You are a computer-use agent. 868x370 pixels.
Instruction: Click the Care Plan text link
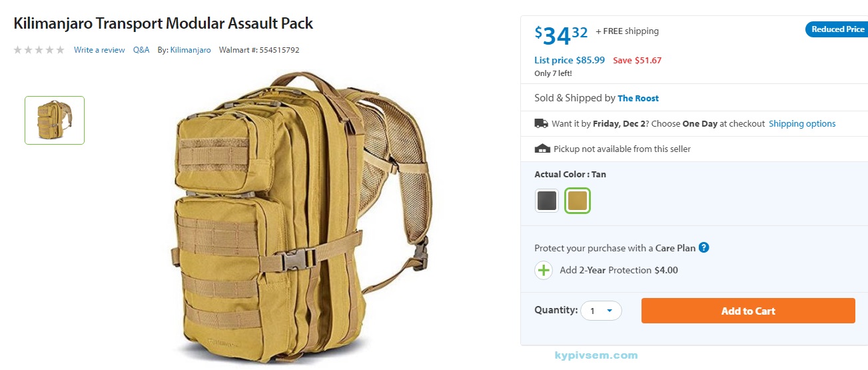click(x=675, y=248)
